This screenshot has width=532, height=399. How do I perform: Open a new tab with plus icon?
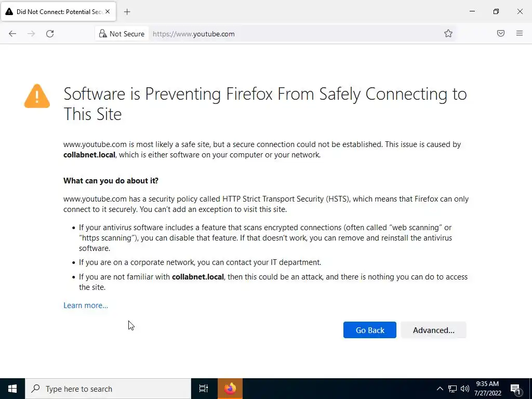point(127,11)
